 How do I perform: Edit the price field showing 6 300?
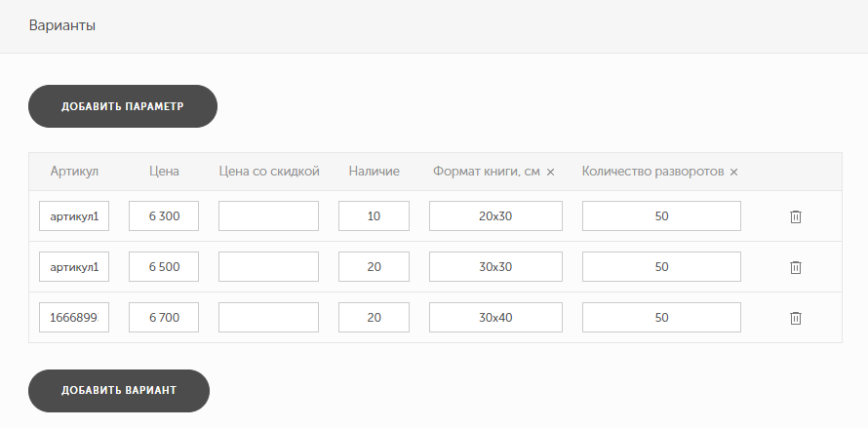(164, 215)
